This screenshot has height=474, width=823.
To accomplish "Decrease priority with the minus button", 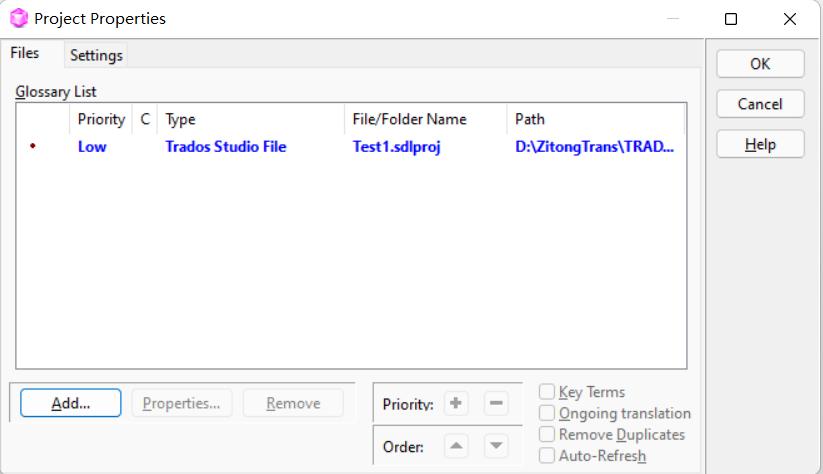I will point(496,403).
